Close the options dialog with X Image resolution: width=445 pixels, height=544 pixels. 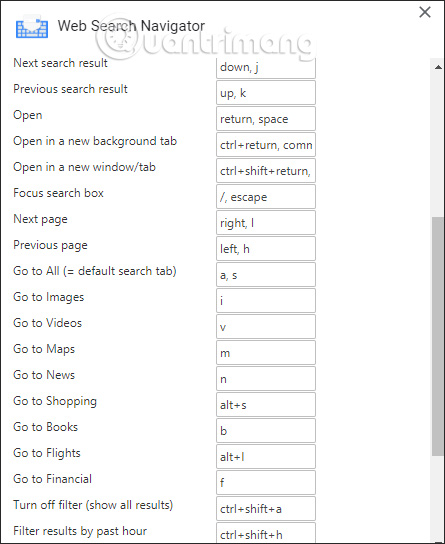point(425,12)
